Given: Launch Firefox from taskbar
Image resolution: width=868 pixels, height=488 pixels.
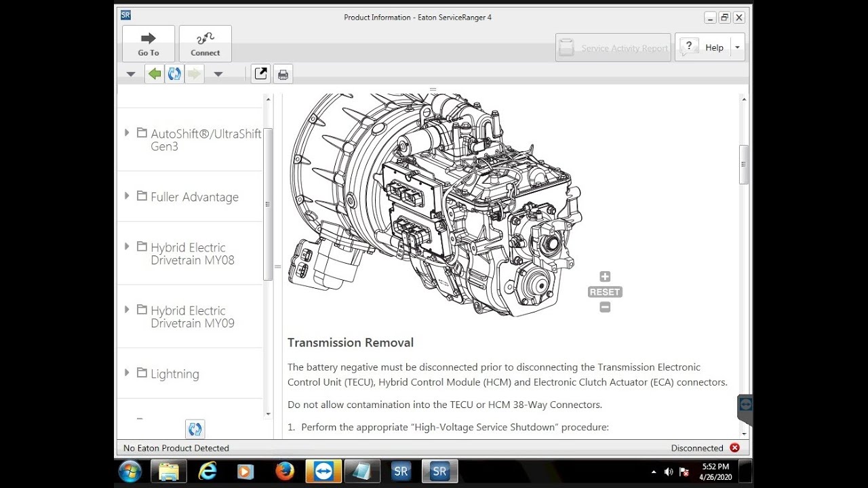Looking at the screenshot, I should pos(285,472).
